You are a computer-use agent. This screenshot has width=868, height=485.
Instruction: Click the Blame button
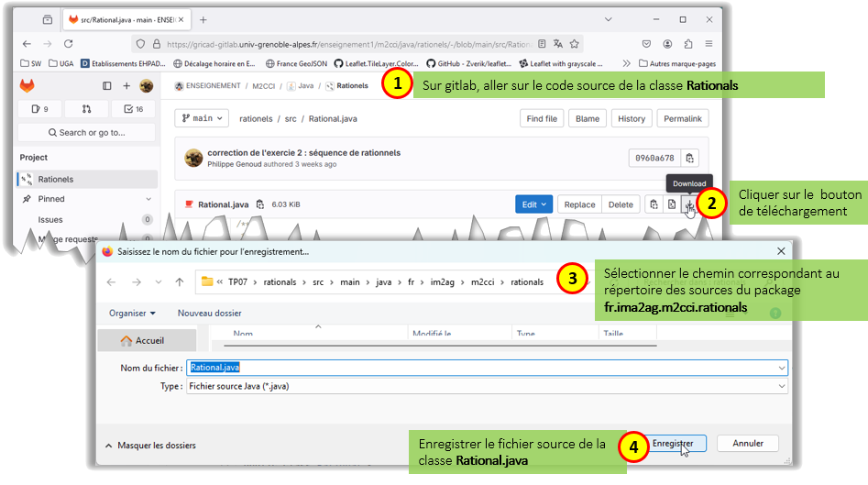click(x=588, y=118)
